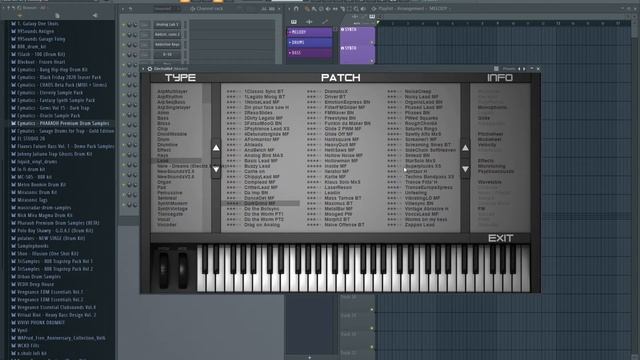Choose the Zapped Lead patch
Viewport: 640px width, 360px height.
point(420,224)
